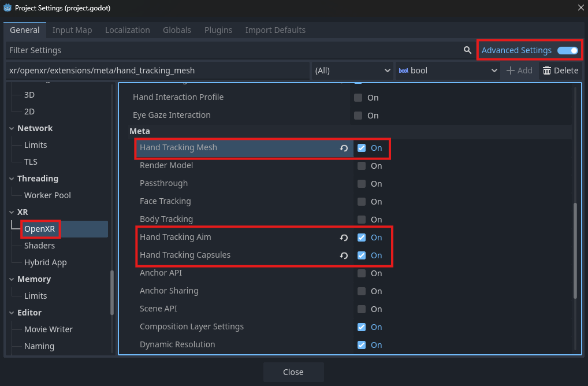Viewport: 588px width, 386px height.
Task: Open the bool type dropdown
Action: pyautogui.click(x=448, y=70)
